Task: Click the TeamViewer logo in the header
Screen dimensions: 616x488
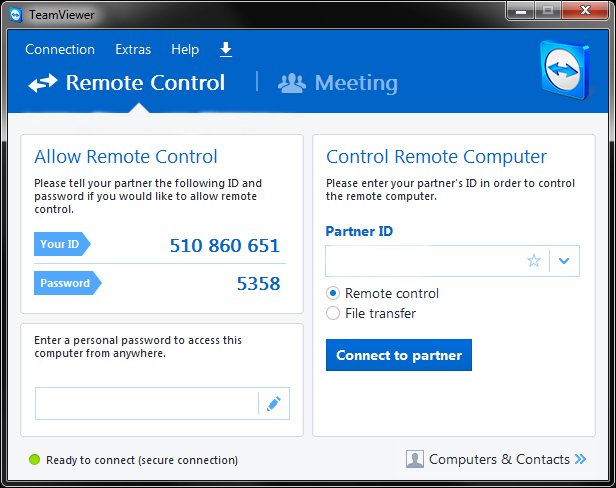Action: [x=565, y=70]
